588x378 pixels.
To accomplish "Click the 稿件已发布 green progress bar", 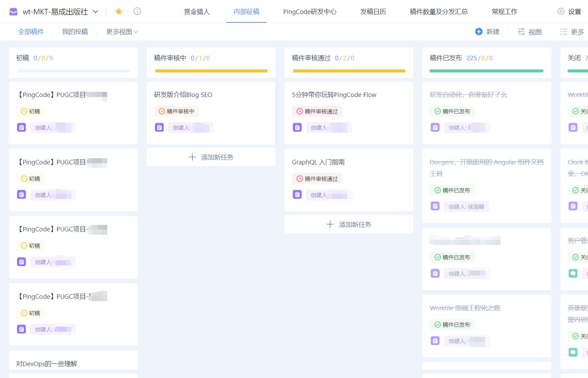I will pos(487,71).
